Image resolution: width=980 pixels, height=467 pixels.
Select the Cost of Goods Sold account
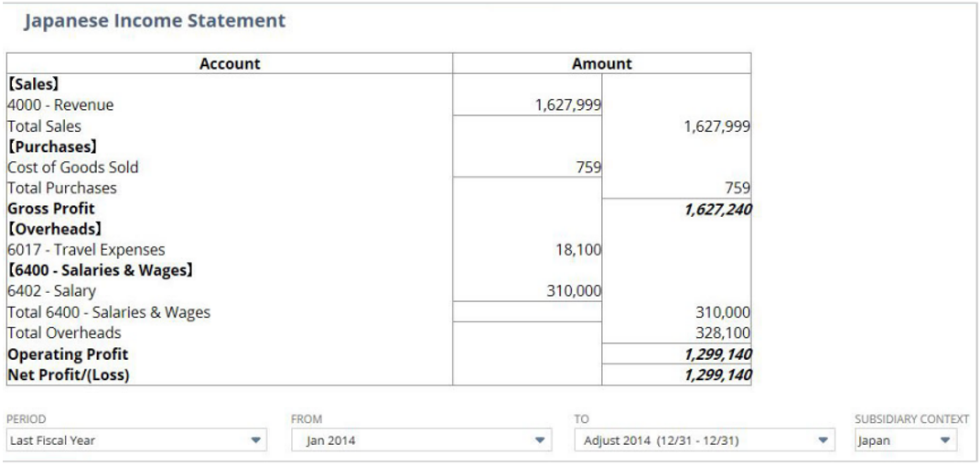click(x=73, y=168)
